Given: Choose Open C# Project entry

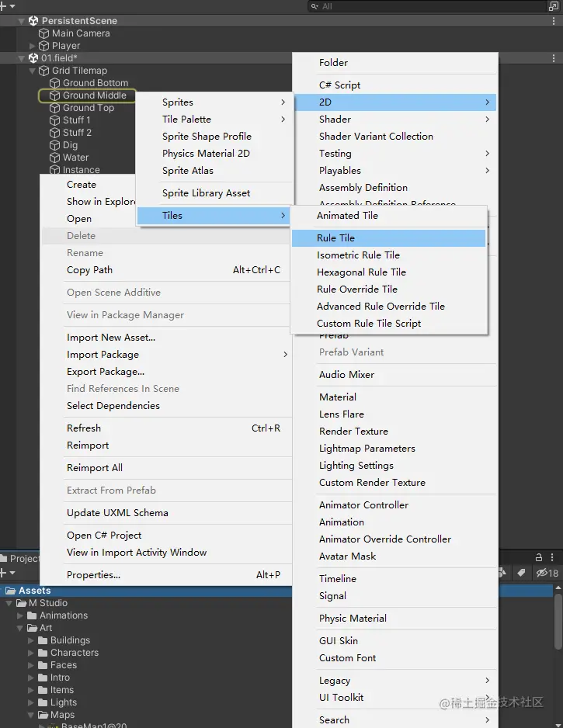Looking at the screenshot, I should click(166, 536).
